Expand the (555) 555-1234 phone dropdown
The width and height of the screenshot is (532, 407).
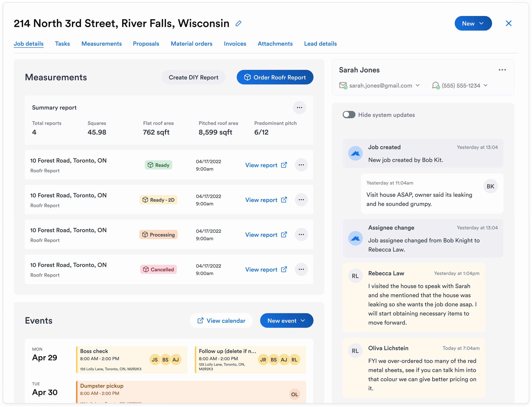[485, 85]
